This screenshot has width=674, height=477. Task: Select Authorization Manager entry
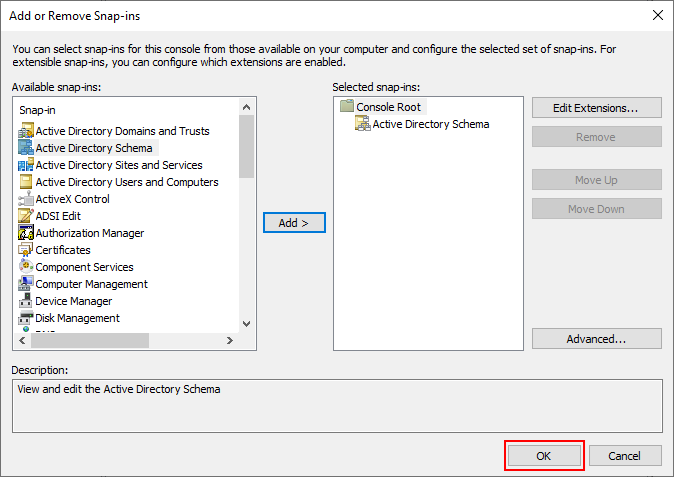(x=90, y=233)
